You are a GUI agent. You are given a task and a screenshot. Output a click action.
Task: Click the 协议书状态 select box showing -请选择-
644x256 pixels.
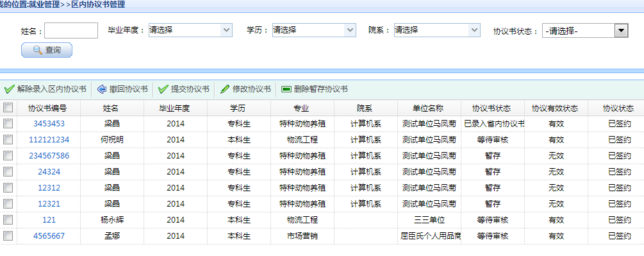(x=585, y=30)
